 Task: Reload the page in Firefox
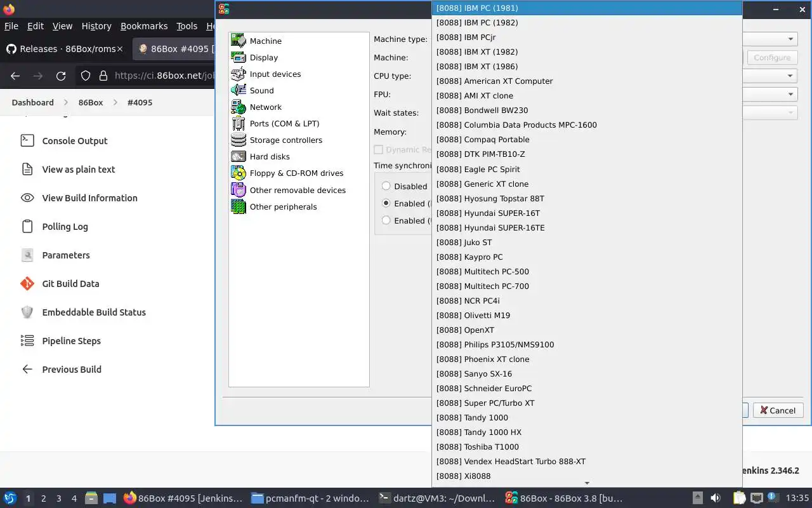point(61,76)
